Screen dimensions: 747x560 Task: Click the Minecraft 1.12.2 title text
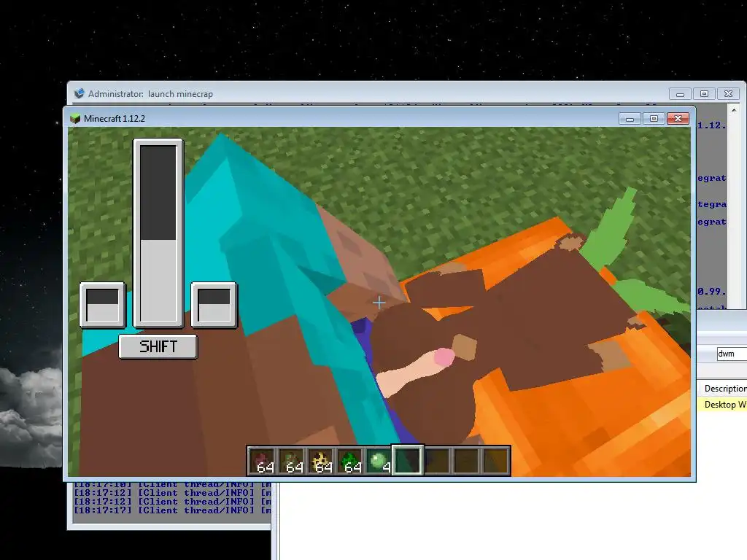click(115, 119)
